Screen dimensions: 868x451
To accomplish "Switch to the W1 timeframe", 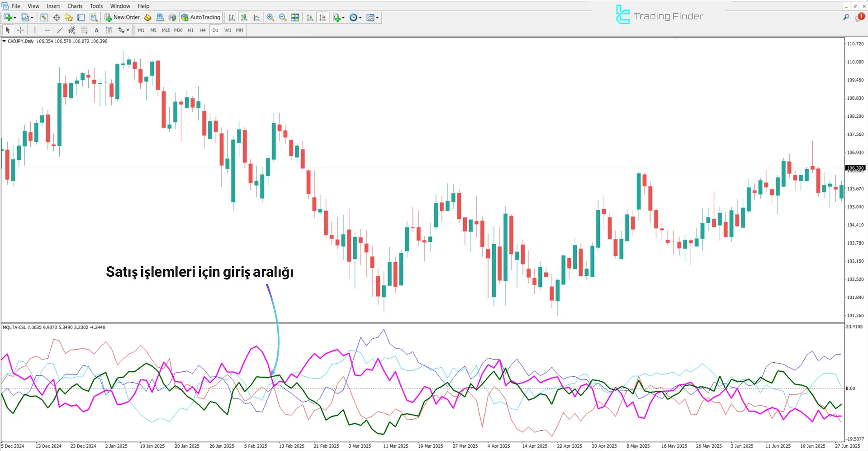I will pyautogui.click(x=228, y=30).
